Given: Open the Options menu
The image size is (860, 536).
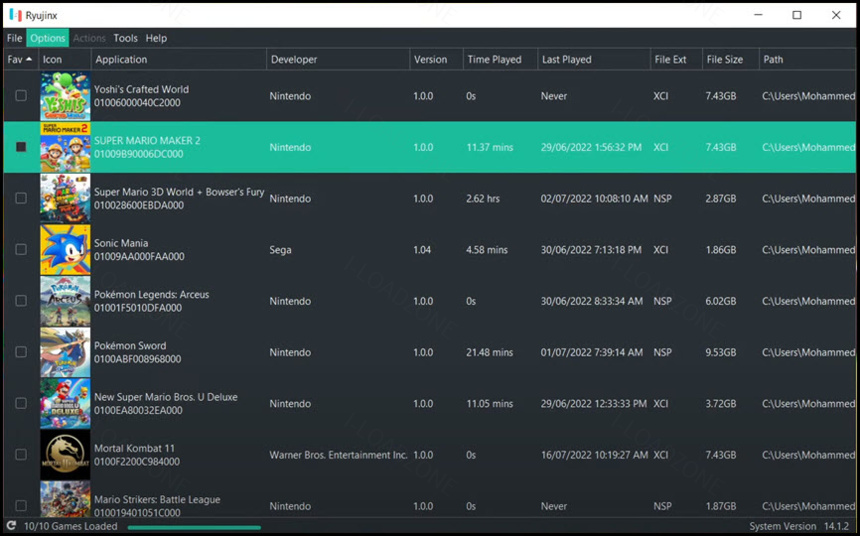Looking at the screenshot, I should (x=48, y=38).
